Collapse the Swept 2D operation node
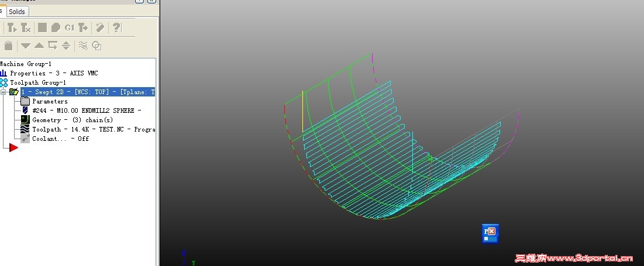 click(x=4, y=92)
